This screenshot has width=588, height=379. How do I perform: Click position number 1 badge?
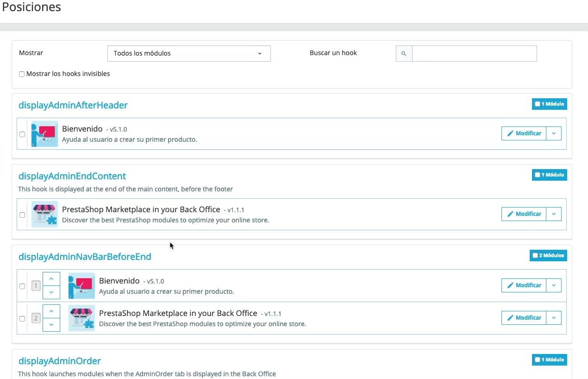point(36,286)
